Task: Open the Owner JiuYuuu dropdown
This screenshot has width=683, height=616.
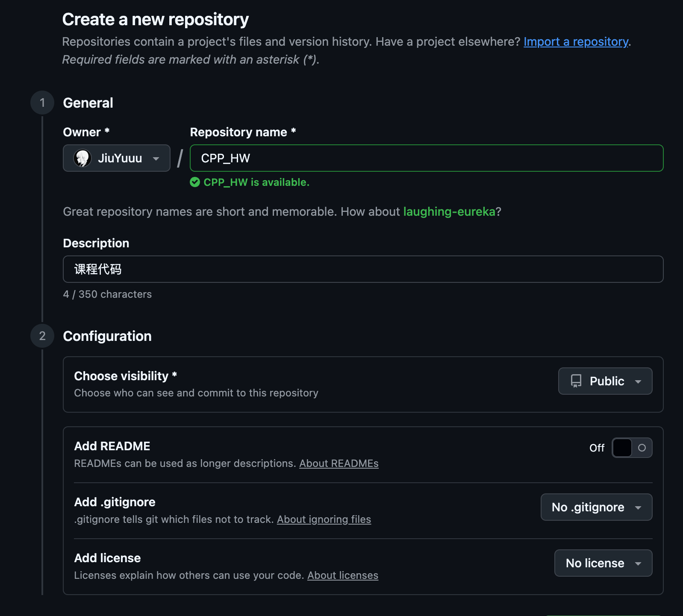Action: 116,158
